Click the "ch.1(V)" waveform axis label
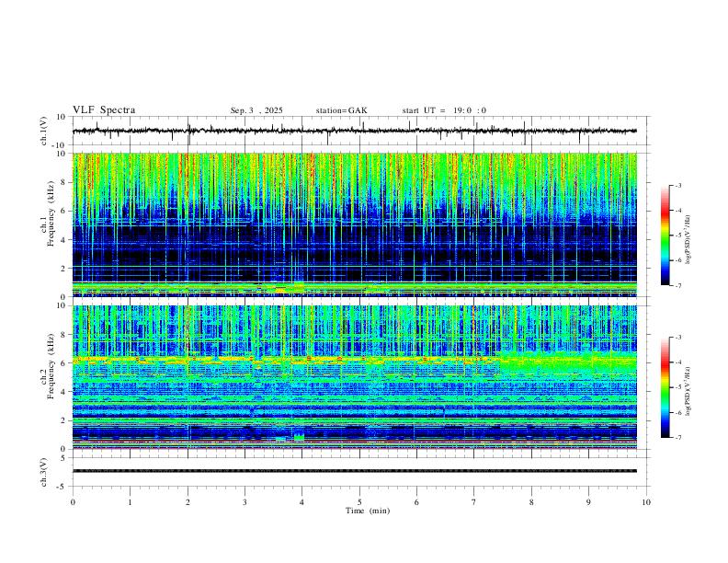 pyautogui.click(x=44, y=131)
